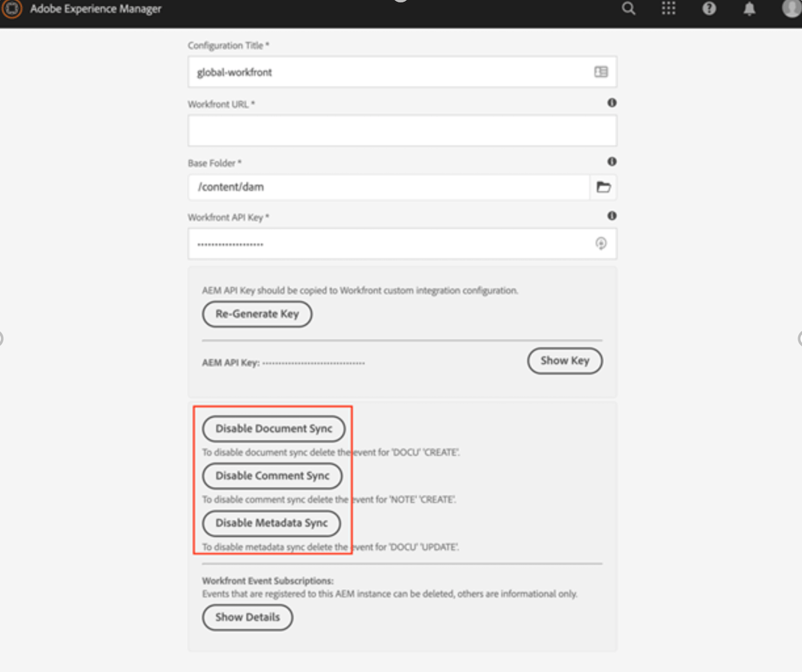
Task: Reveal the Workfront API Key field value
Action: 601,243
